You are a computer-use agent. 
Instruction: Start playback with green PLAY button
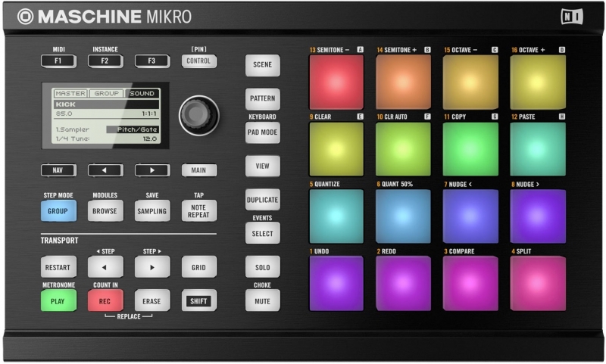58,300
